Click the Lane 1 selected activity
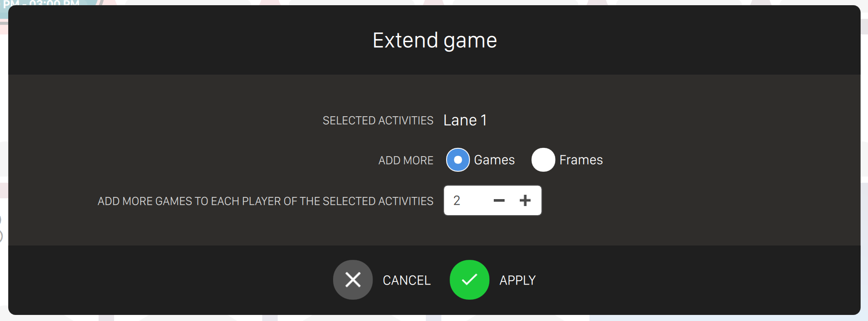 (465, 120)
